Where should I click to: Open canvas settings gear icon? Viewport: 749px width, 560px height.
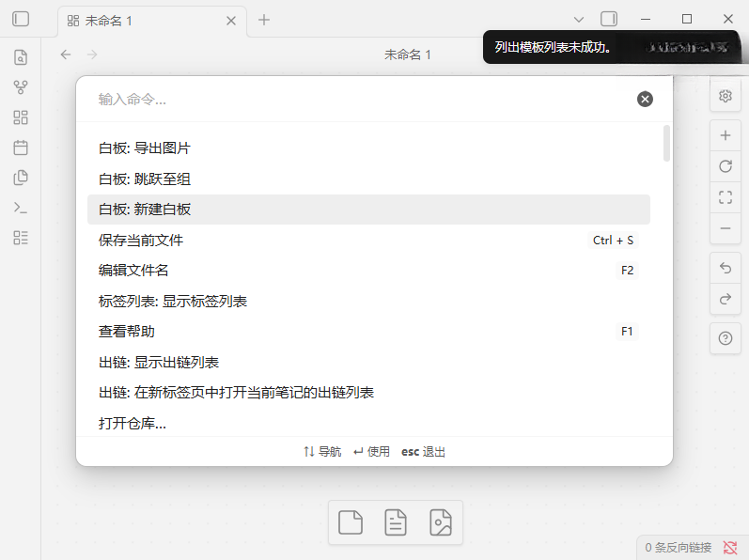(x=726, y=96)
